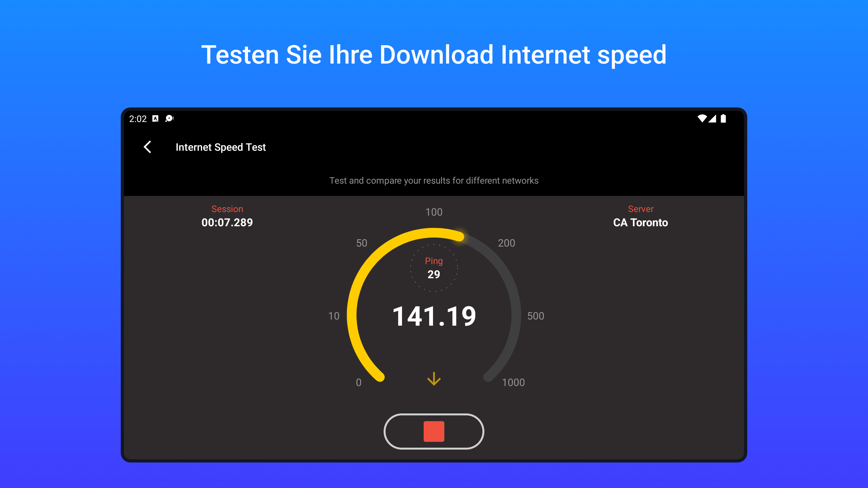Screen dimensions: 868x488
Task: Go back using the left chevron arrow
Action: [147, 147]
